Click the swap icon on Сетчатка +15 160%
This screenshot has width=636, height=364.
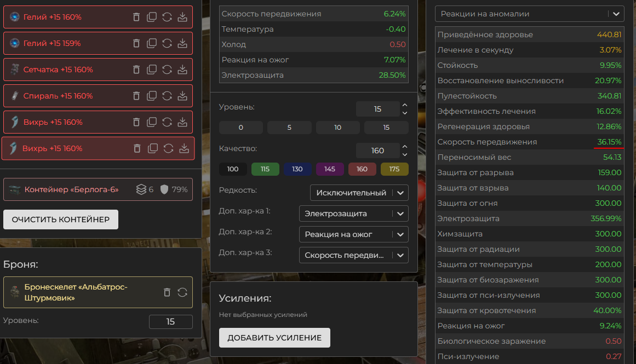[x=167, y=70]
